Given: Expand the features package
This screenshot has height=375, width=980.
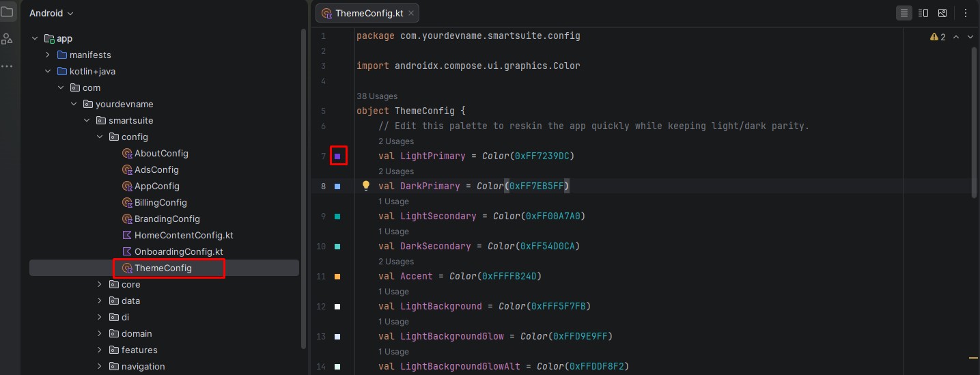Looking at the screenshot, I should pos(100,350).
